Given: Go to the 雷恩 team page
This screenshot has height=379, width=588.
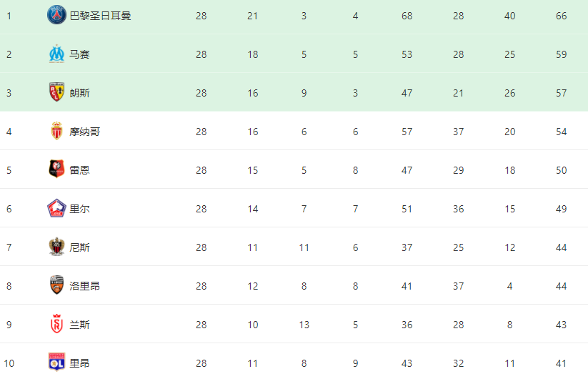Looking at the screenshot, I should click(80, 170).
